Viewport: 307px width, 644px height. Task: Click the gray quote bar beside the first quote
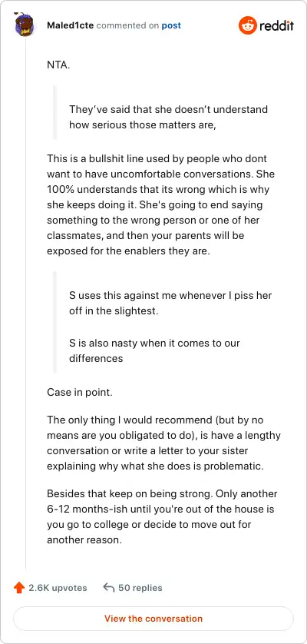[x=54, y=112]
